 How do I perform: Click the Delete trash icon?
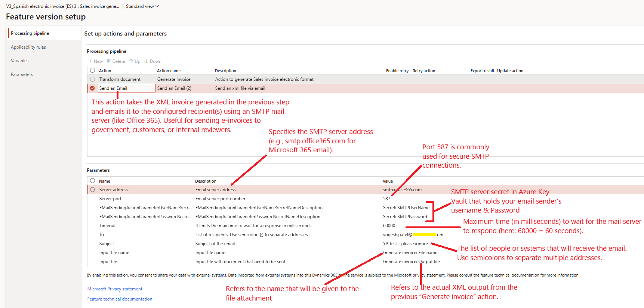click(x=109, y=61)
